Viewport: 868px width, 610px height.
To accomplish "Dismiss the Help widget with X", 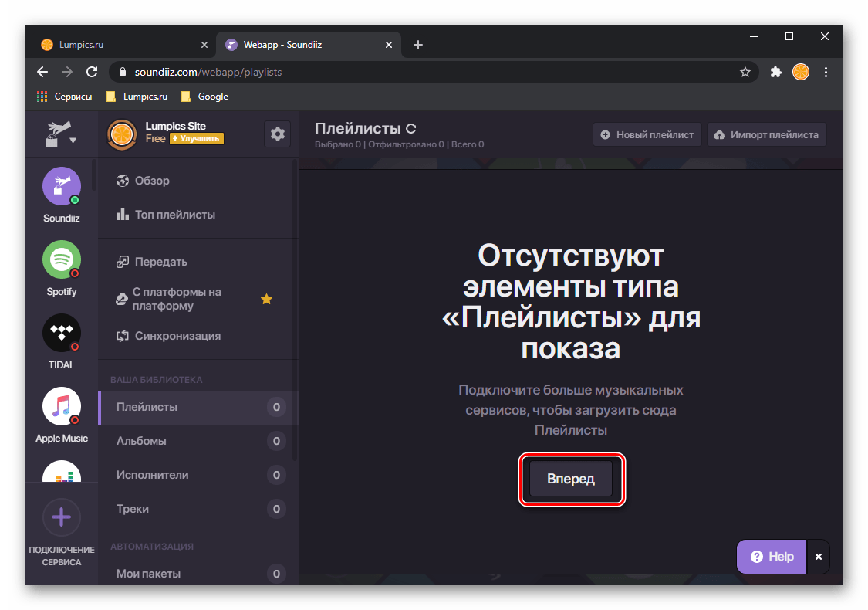I will [819, 557].
